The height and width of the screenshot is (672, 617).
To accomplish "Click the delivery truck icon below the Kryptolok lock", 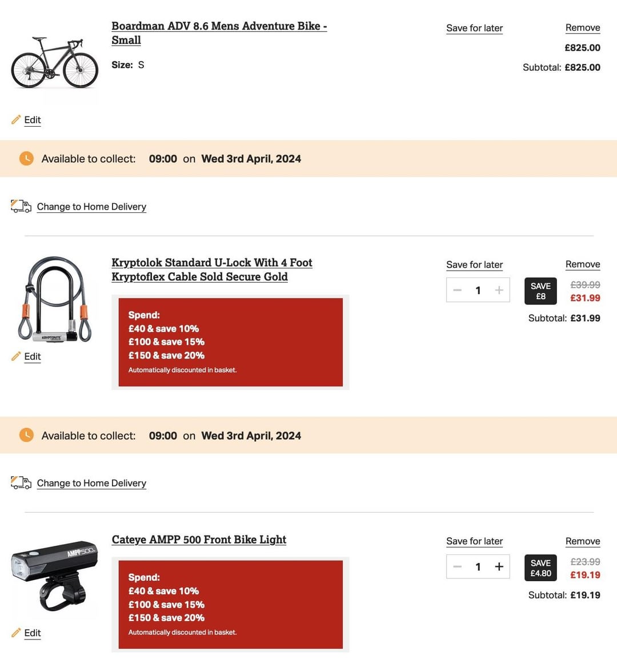I will tap(21, 482).
